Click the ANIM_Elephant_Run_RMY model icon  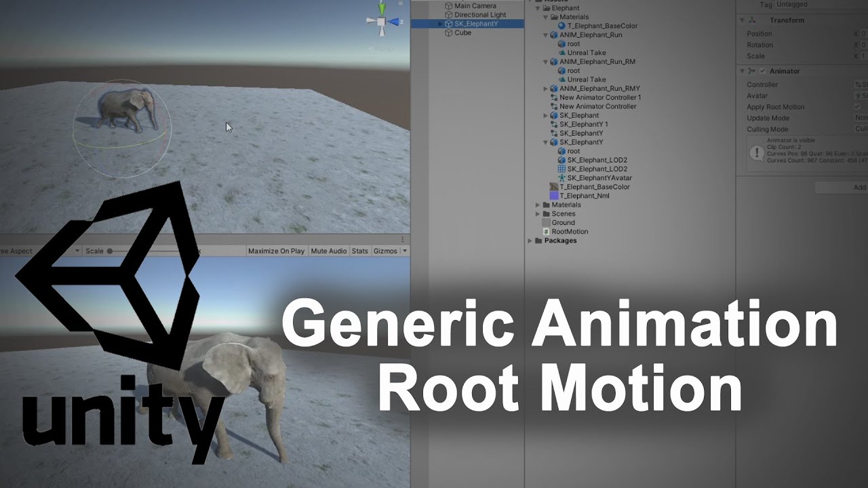point(554,89)
